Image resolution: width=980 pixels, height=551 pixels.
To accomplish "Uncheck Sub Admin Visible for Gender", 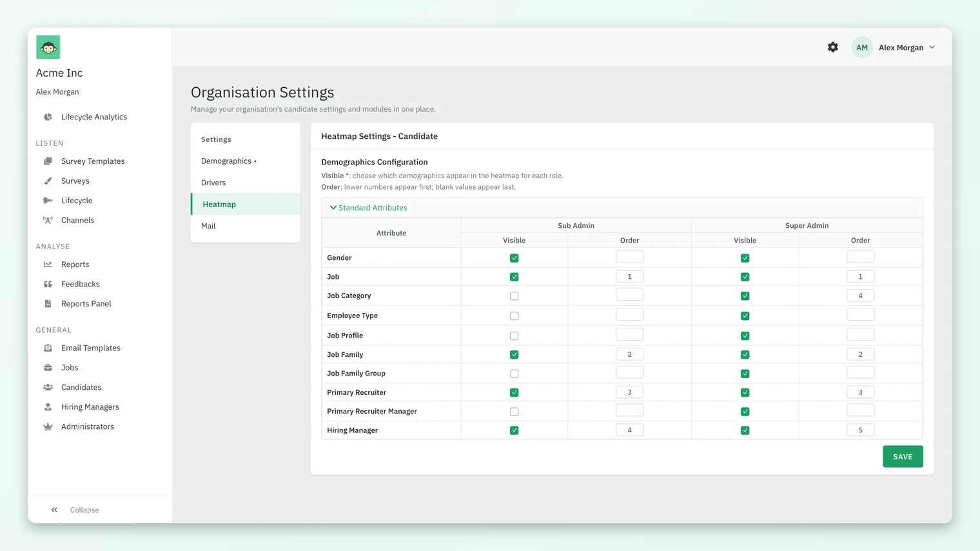I will (x=514, y=258).
